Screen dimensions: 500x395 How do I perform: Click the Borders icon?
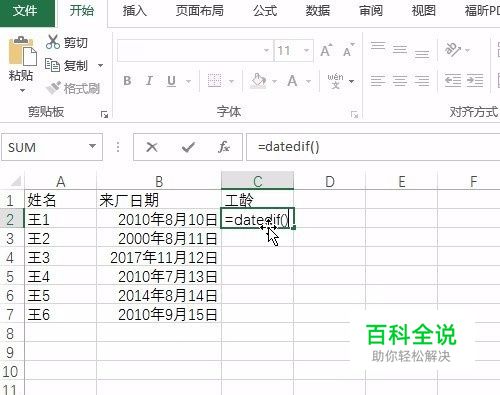click(x=214, y=81)
